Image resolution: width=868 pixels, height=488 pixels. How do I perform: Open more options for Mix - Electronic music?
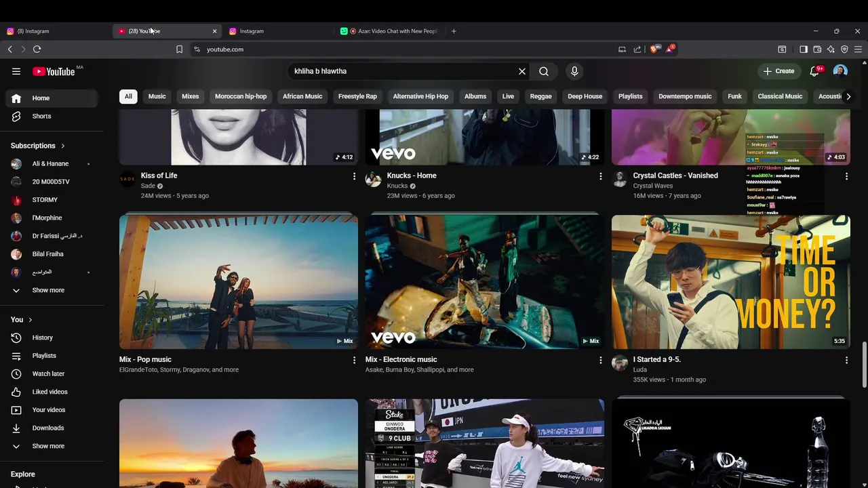coord(600,360)
